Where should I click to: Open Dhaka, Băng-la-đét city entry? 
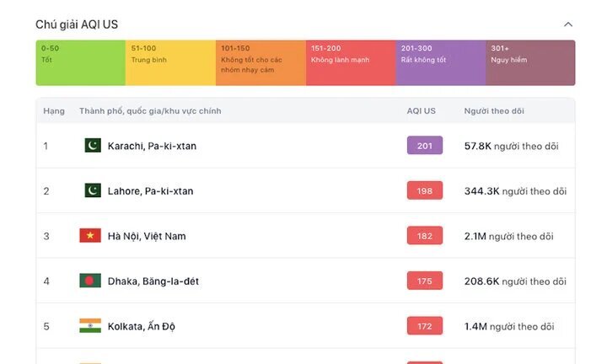[153, 281]
